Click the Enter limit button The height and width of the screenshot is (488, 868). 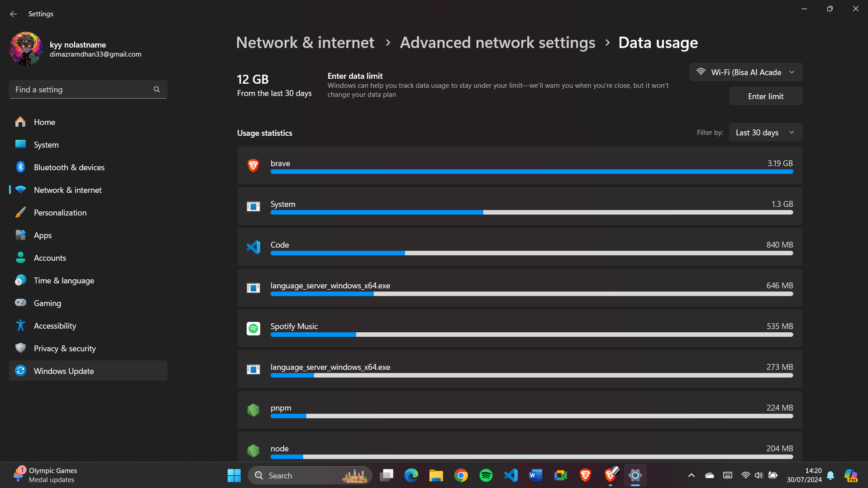point(765,96)
